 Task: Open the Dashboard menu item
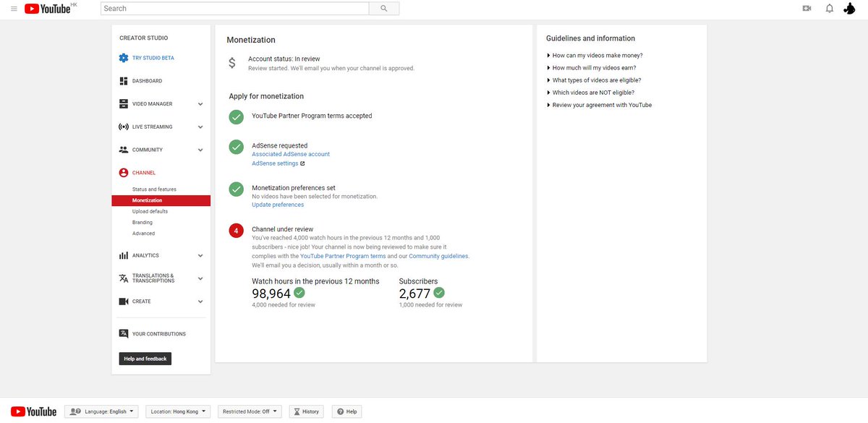(x=148, y=81)
